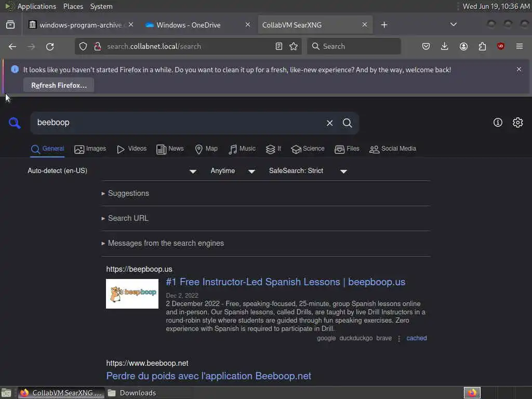Select the General search category
532x399 pixels.
point(47,149)
